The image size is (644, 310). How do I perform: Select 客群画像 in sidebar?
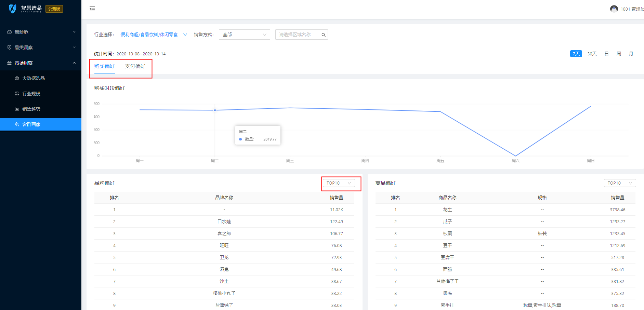(x=31, y=124)
